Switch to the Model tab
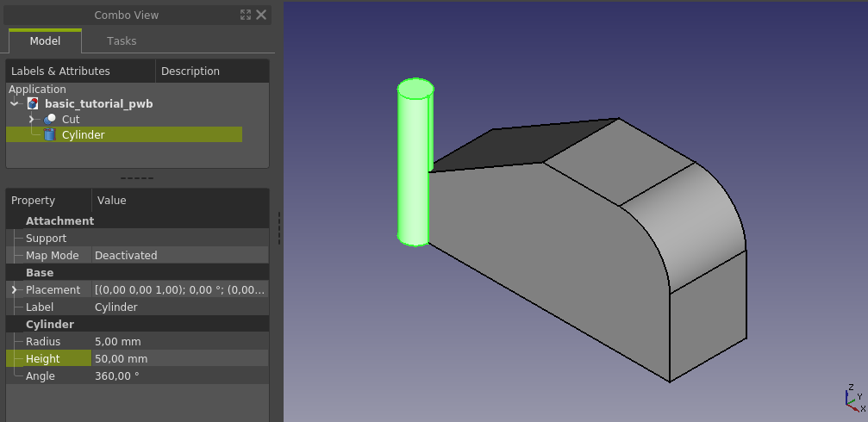 45,41
